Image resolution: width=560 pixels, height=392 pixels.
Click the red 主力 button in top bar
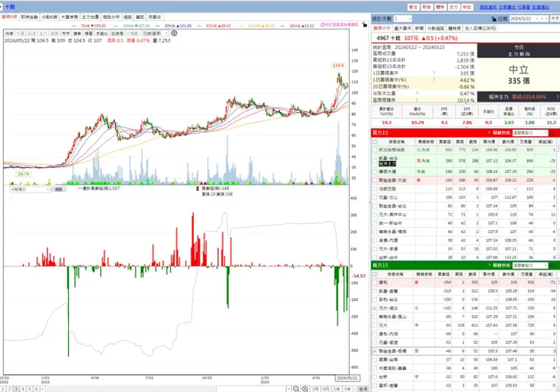tap(453, 7)
